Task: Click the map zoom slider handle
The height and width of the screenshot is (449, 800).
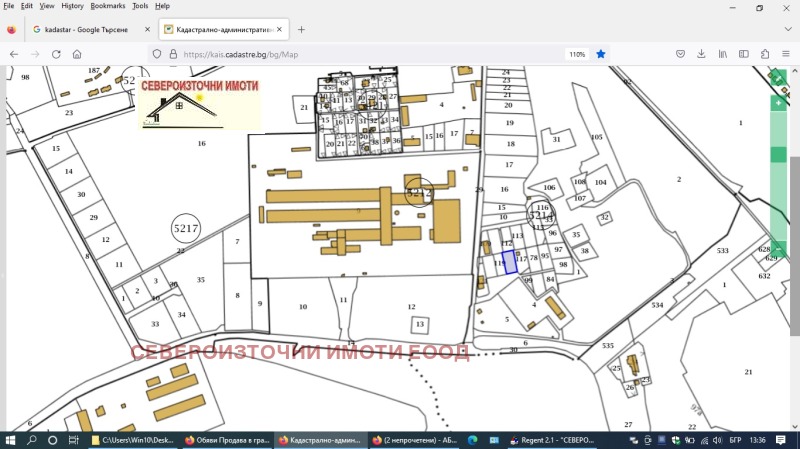Action: tap(778, 155)
